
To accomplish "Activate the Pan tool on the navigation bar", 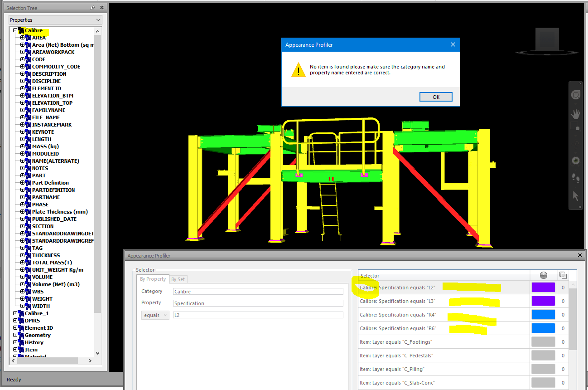I will pyautogui.click(x=576, y=113).
